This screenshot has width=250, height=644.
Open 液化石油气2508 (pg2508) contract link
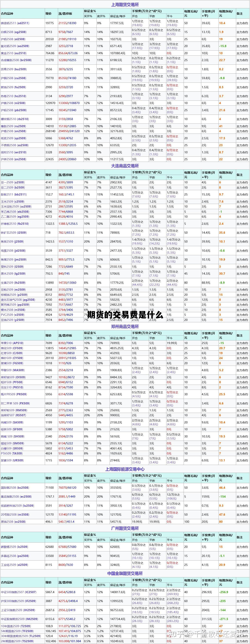(x=18, y=300)
